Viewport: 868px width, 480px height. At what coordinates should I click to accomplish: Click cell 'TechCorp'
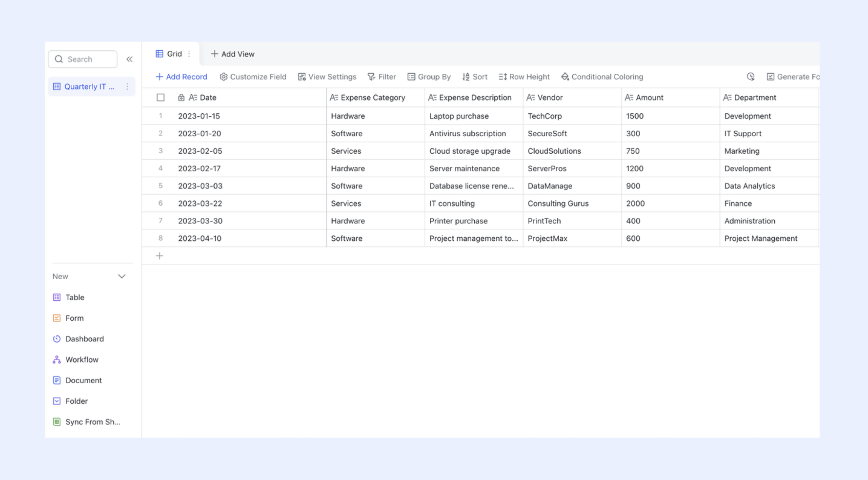click(x=572, y=116)
